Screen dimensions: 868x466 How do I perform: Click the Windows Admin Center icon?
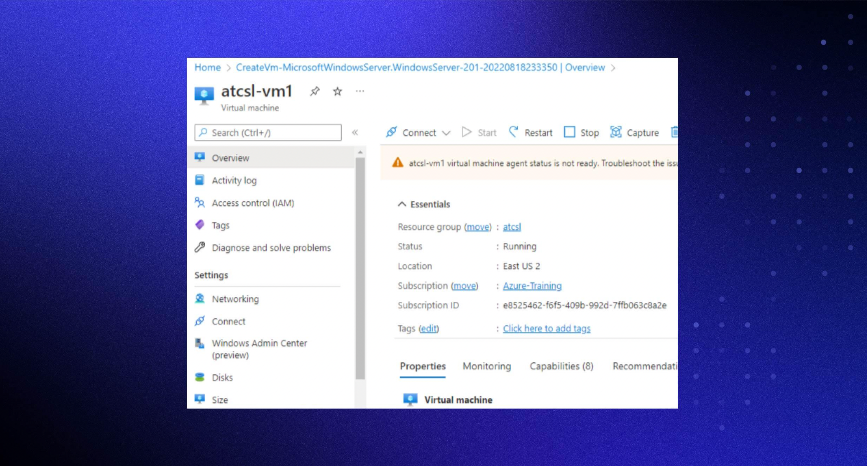point(200,344)
